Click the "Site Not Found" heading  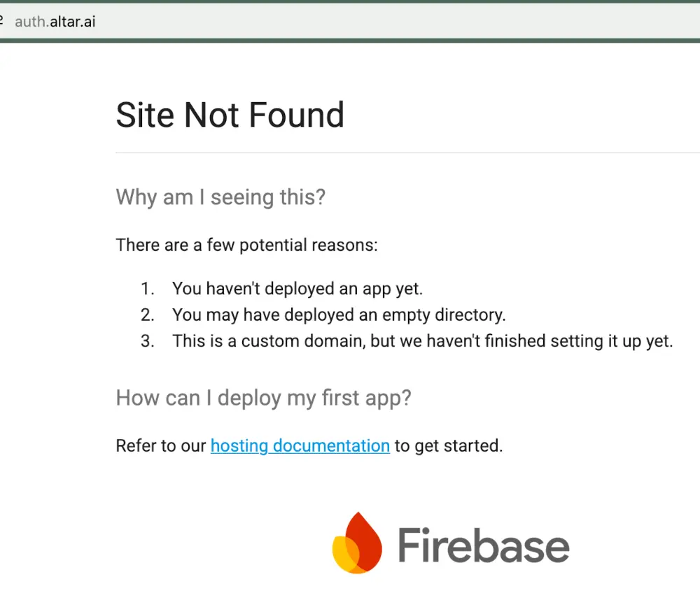click(230, 115)
